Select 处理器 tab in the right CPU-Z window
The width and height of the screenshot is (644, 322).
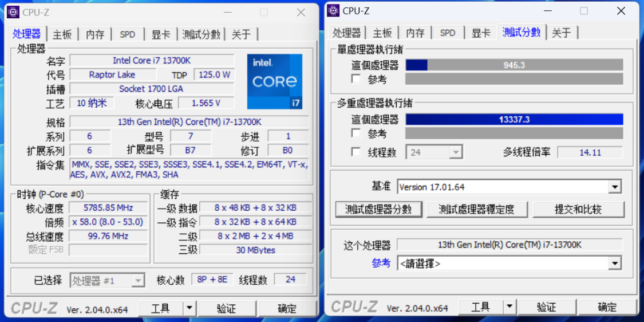tap(347, 33)
